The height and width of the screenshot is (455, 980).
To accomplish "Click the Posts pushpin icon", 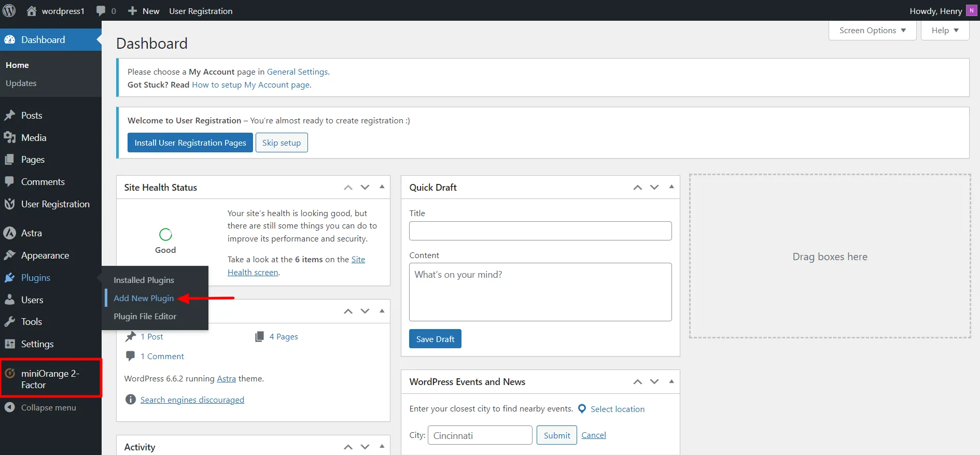I will point(10,116).
